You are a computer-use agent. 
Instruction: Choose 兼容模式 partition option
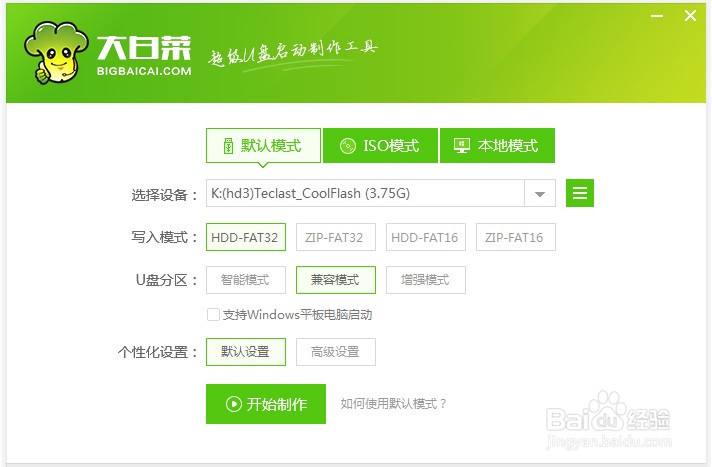(336, 280)
